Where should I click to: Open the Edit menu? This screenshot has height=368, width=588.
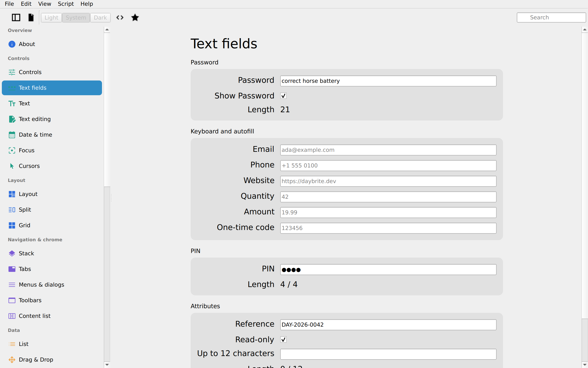[x=26, y=4]
